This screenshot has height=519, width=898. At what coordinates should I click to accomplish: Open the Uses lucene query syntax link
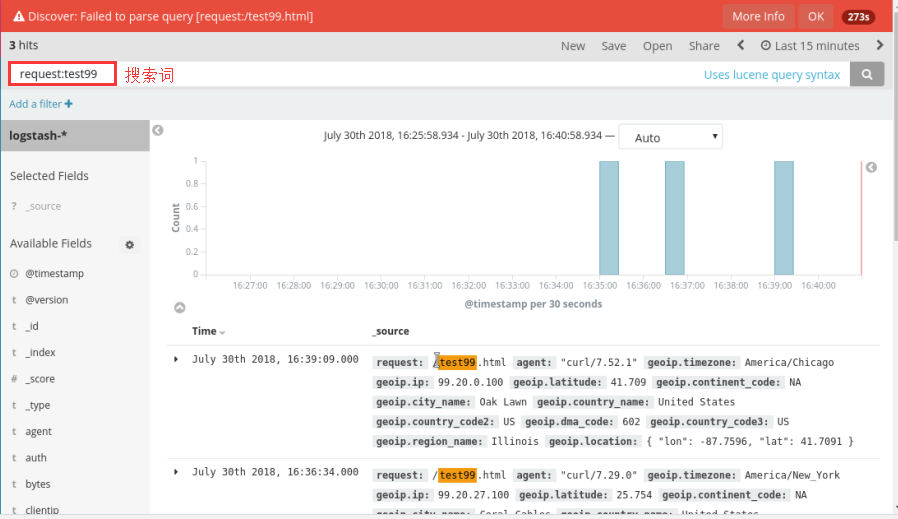point(771,75)
